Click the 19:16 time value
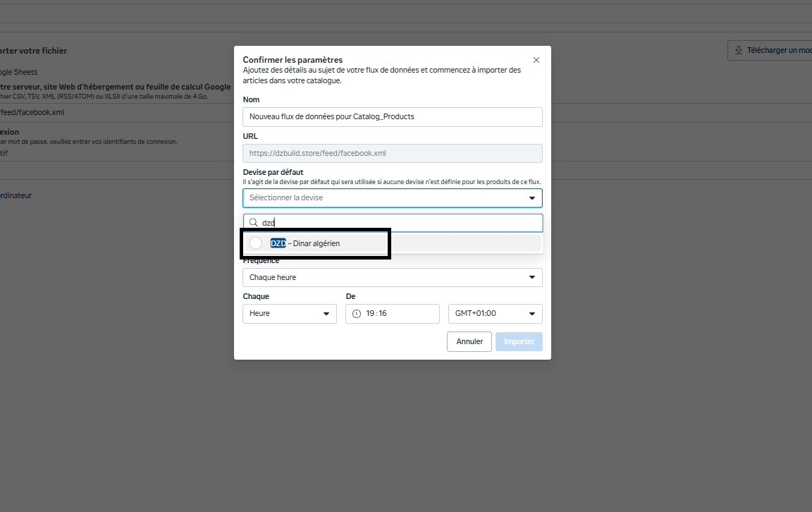The image size is (812, 512). point(376,314)
